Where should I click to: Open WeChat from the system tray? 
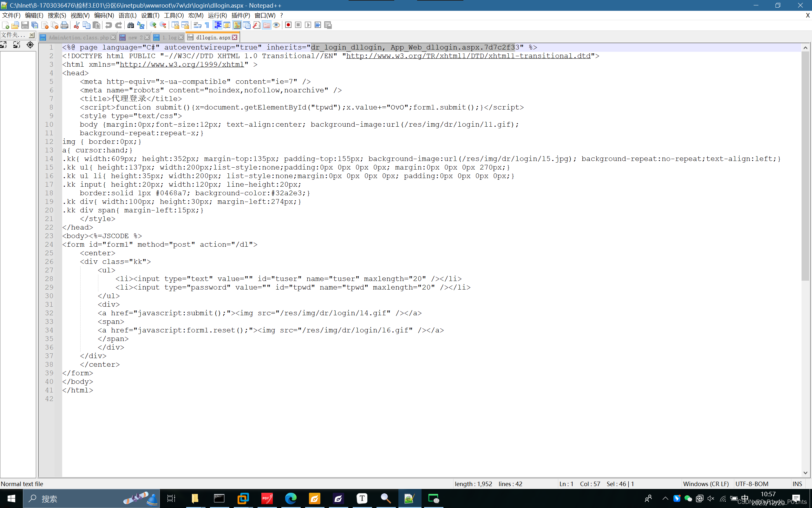click(688, 498)
